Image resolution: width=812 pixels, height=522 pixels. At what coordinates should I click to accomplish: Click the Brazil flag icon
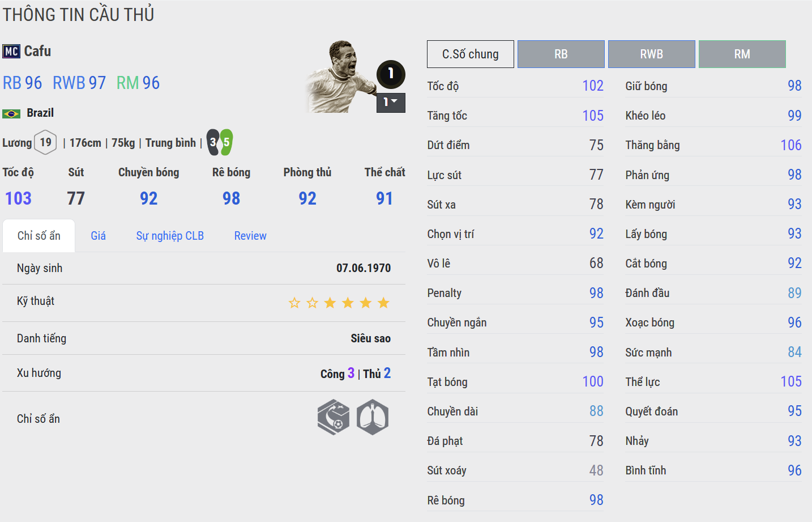(x=11, y=113)
